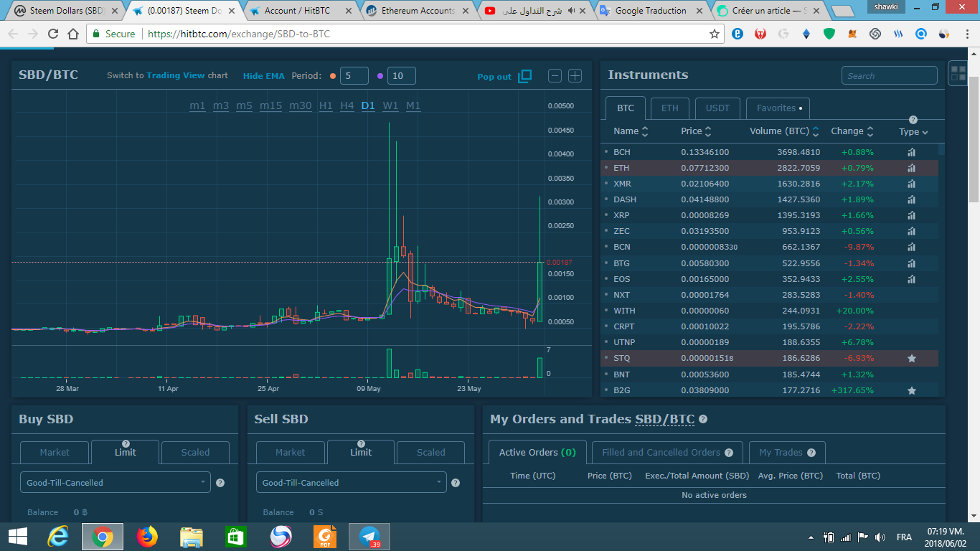Sort instruments by Change
980x551 pixels.
[852, 131]
